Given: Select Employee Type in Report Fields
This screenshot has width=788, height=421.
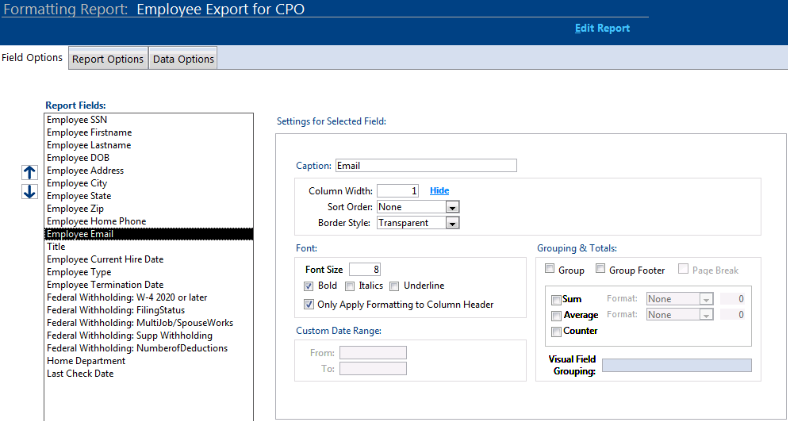Looking at the screenshot, I should [149, 272].
